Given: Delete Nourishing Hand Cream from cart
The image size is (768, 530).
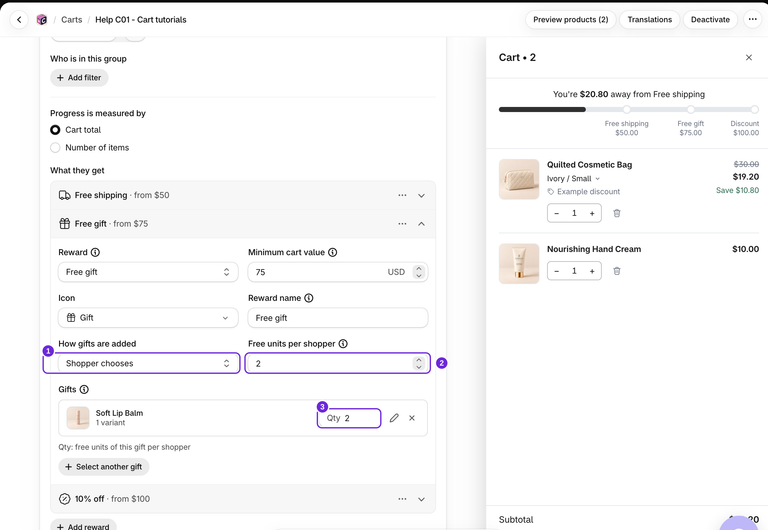Looking at the screenshot, I should point(617,271).
